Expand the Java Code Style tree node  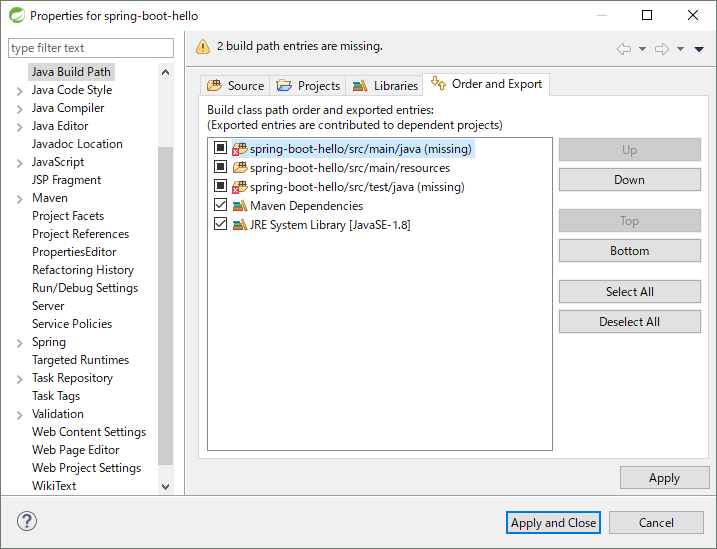[x=20, y=91]
